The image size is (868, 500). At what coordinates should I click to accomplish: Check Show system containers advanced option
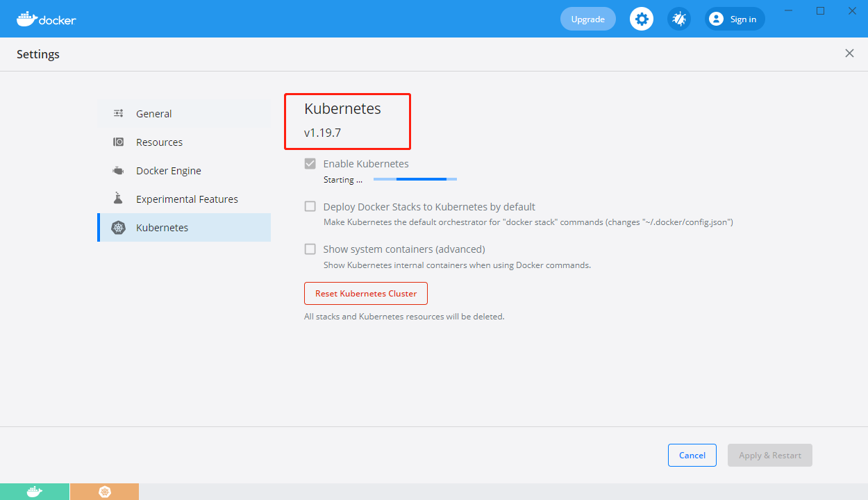310,249
